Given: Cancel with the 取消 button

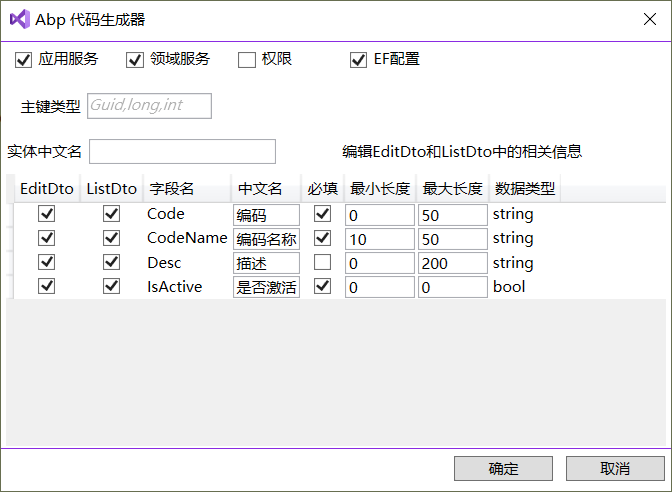Looking at the screenshot, I should [615, 468].
